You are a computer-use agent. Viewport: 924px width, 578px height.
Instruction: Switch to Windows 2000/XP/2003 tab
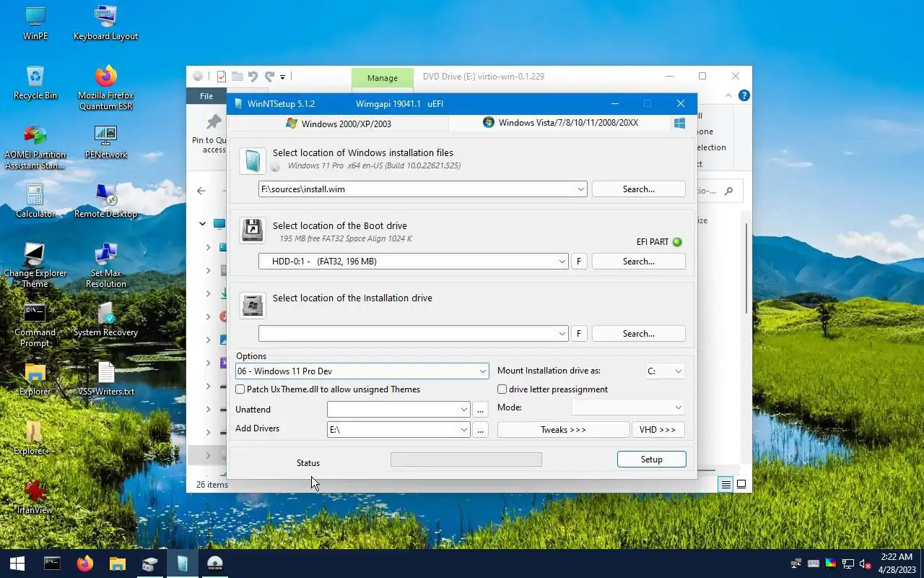point(339,124)
